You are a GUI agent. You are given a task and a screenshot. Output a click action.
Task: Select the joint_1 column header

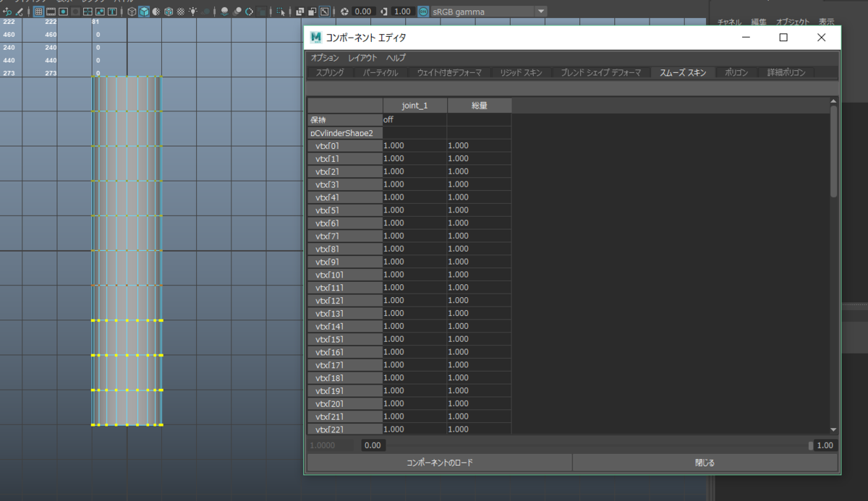tap(414, 106)
